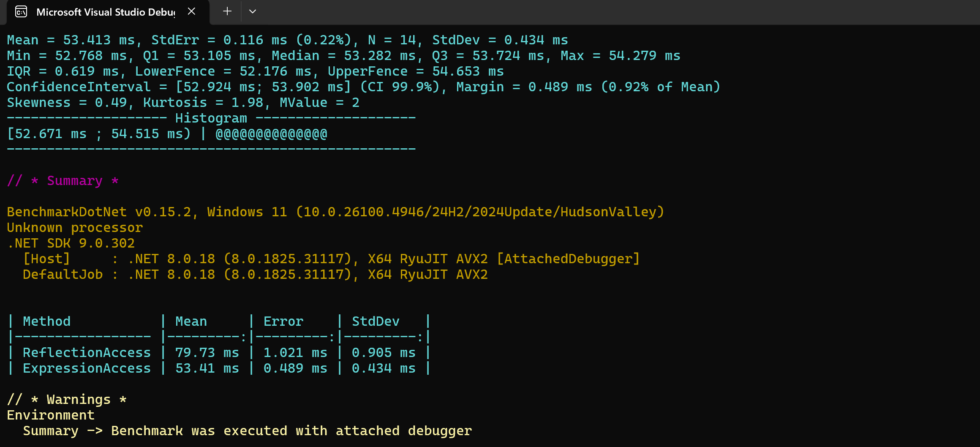Click the Mean column header in the results table
This screenshot has height=447, width=980.
(x=191, y=322)
